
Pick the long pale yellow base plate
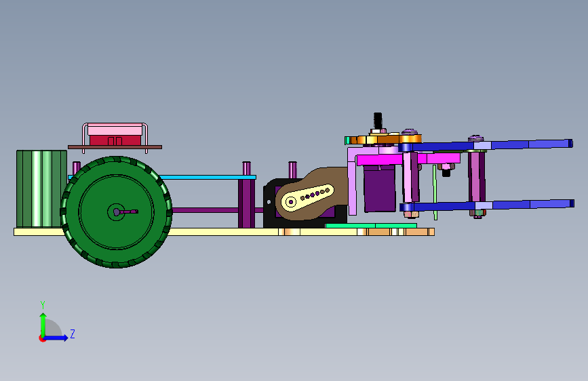click(225, 232)
